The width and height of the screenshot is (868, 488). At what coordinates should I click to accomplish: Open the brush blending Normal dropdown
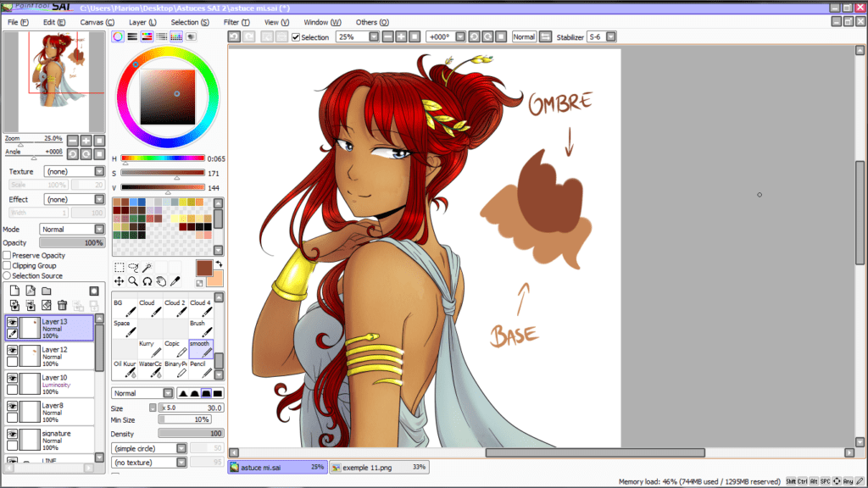142,393
